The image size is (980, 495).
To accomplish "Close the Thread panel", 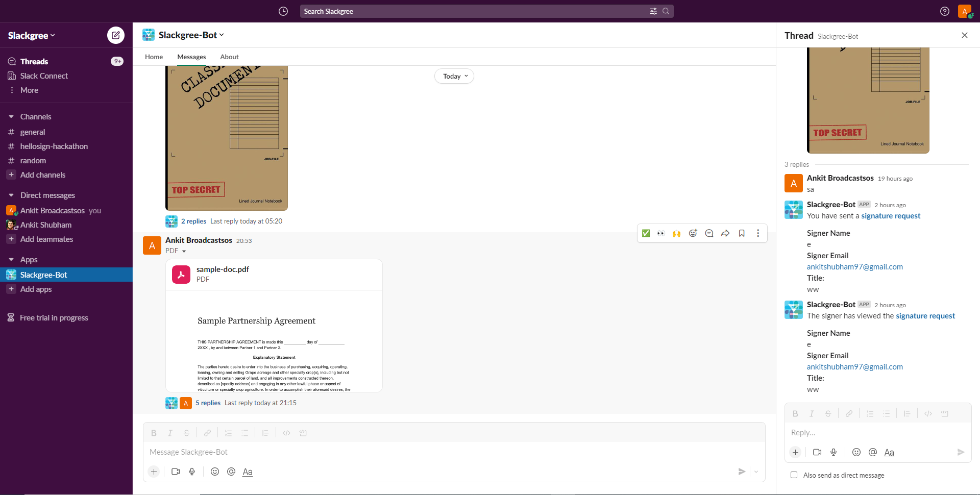I will 964,35.
